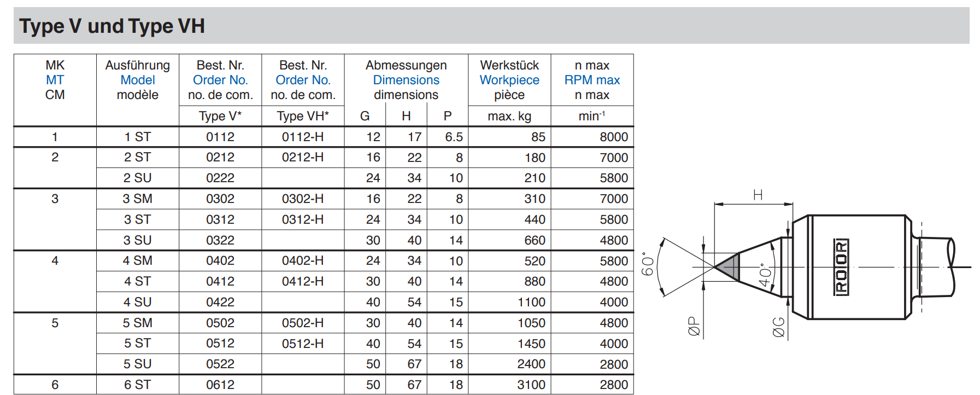This screenshot has height=395, width=980.
Task: Click the ØP dimension label
Action: [694, 326]
